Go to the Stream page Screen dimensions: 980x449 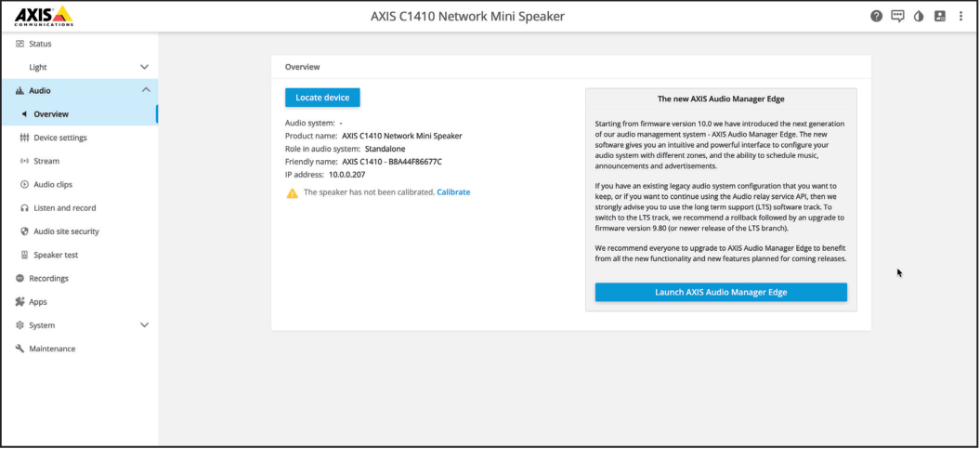click(46, 161)
